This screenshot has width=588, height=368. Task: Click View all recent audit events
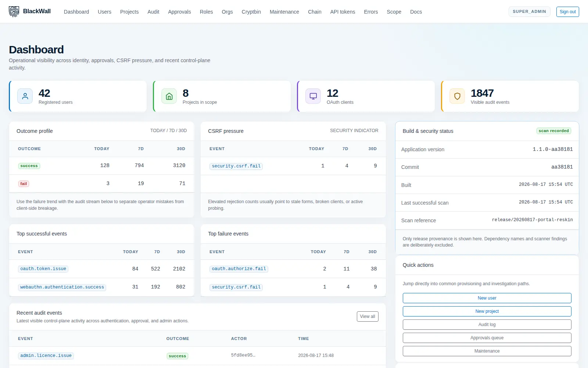pyautogui.click(x=367, y=316)
